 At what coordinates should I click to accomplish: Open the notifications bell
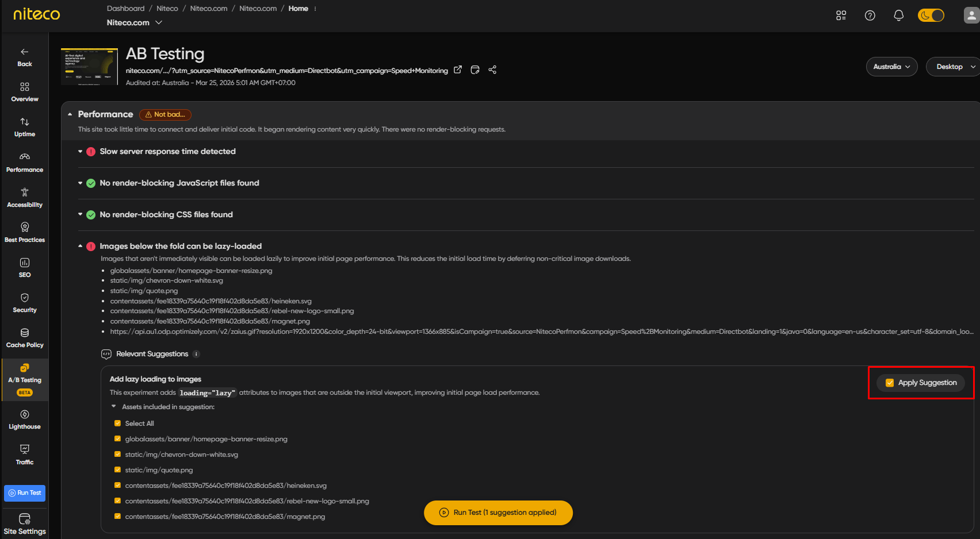coord(898,16)
